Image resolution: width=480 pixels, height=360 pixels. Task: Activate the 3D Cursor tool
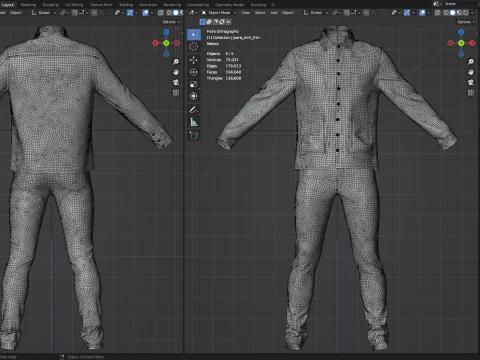click(194, 47)
